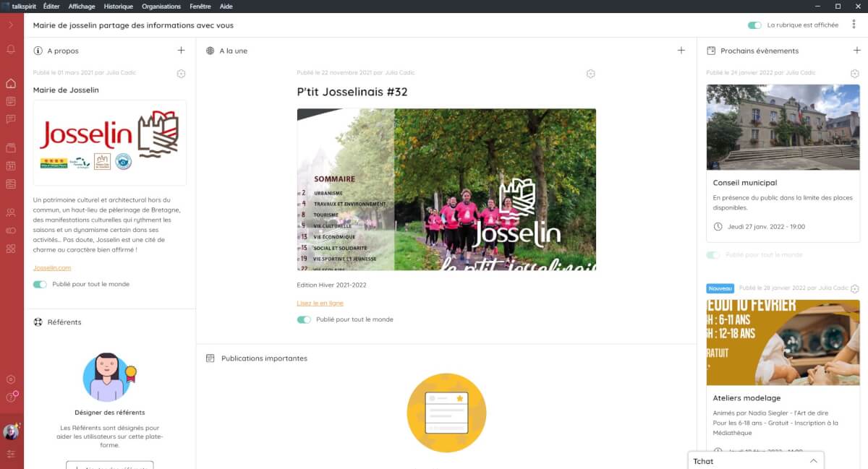The image size is (868, 469).
Task: Add a new item in A propos section
Action: tap(181, 51)
